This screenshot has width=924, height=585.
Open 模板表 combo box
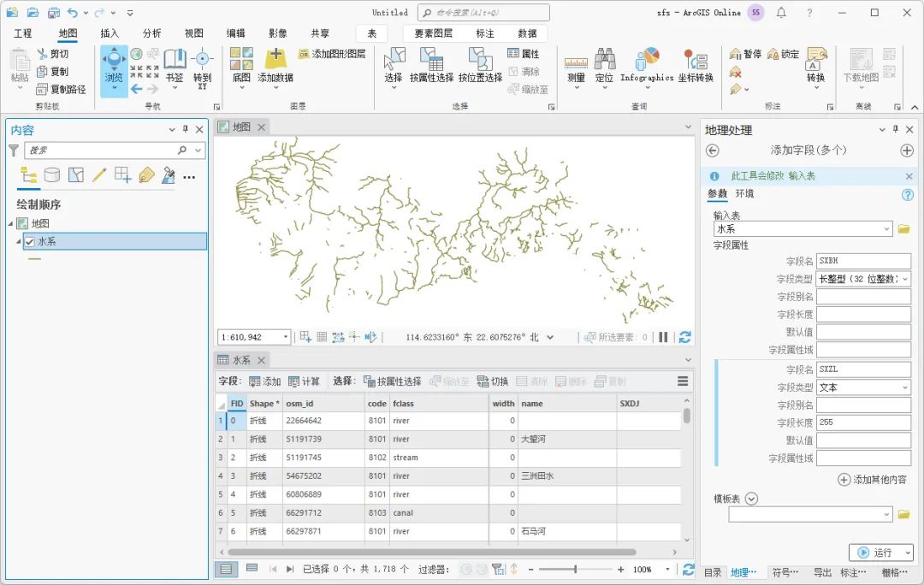click(810, 514)
